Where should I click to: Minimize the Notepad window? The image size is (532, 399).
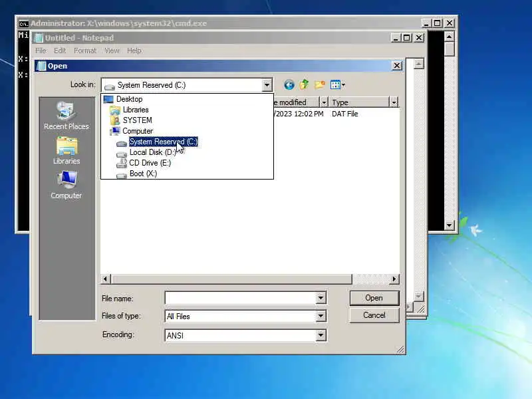[x=395, y=38]
